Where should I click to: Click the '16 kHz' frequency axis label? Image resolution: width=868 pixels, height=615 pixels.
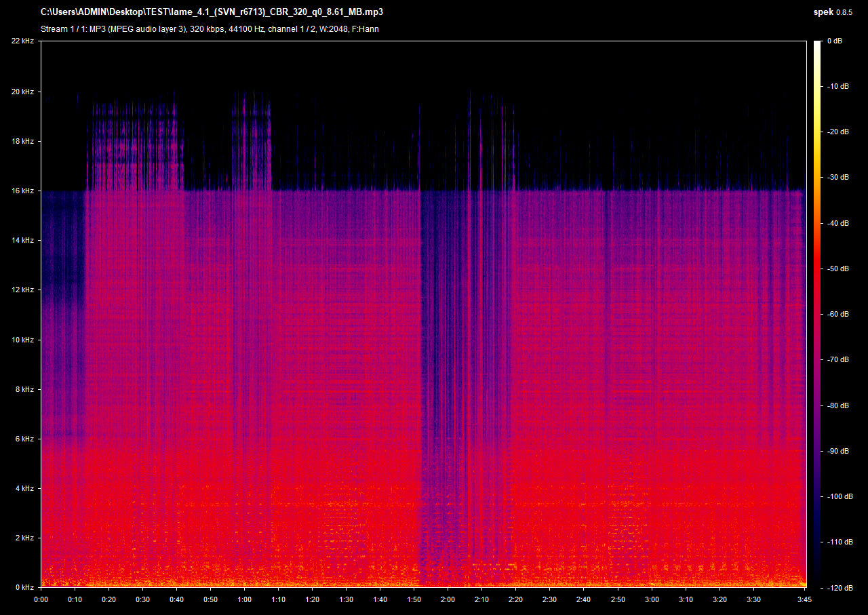pos(22,191)
